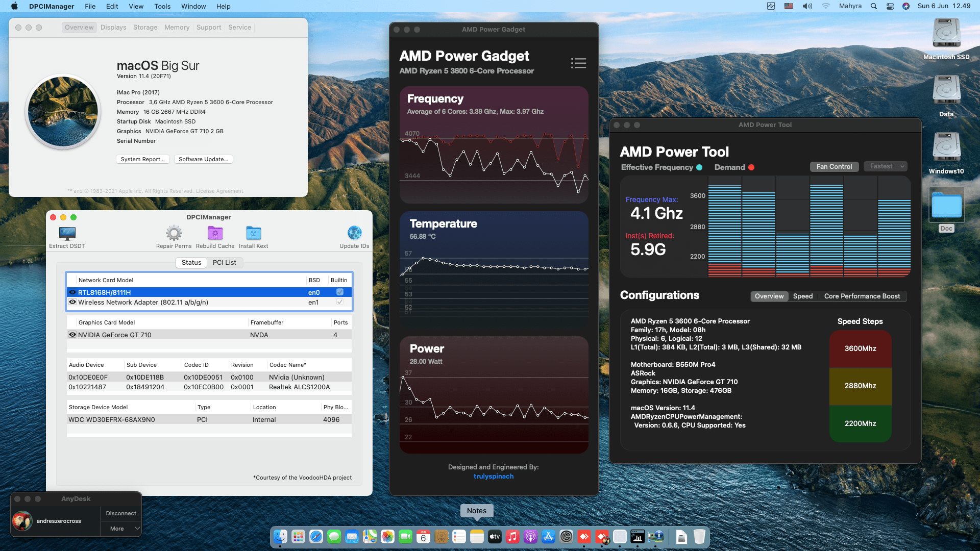Toggle the eye icon for RTL8168H/8111H
This screenshot has height=551, width=980.
click(x=72, y=292)
